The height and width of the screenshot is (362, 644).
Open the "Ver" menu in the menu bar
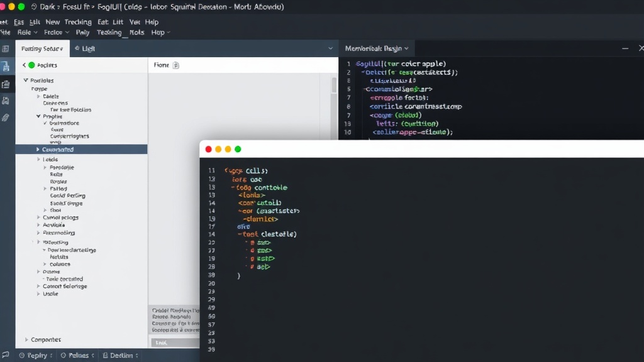[x=135, y=22]
